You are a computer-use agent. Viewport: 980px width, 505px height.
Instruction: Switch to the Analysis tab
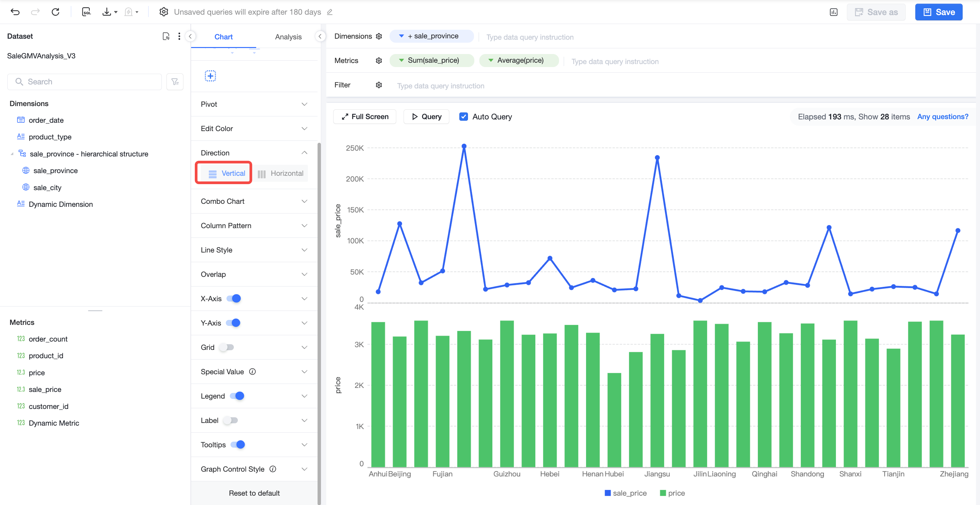[288, 37]
